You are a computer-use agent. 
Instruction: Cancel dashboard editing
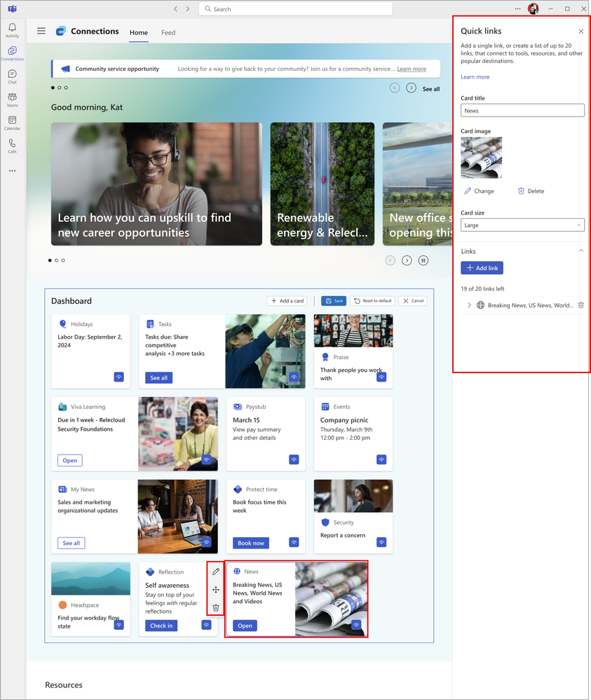pyautogui.click(x=413, y=301)
